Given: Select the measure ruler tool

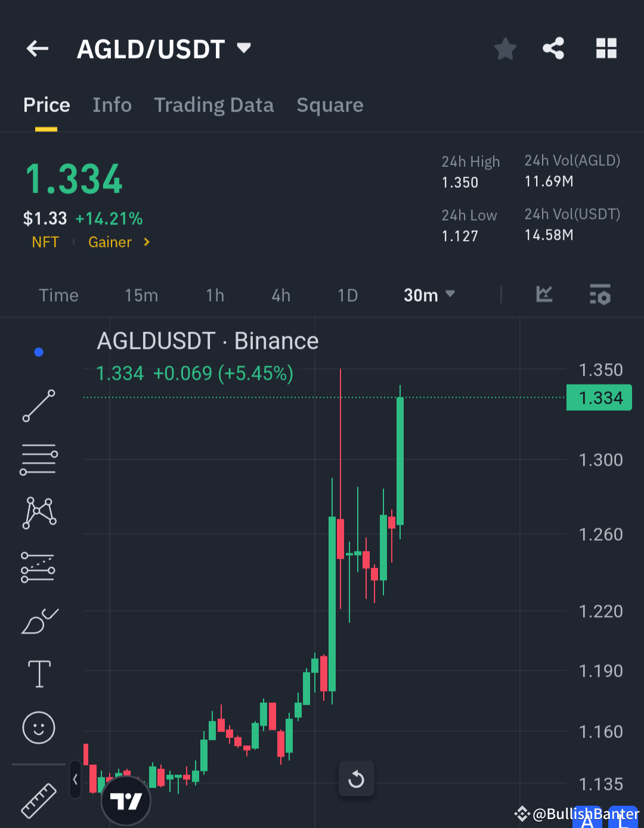Looking at the screenshot, I should (x=38, y=800).
